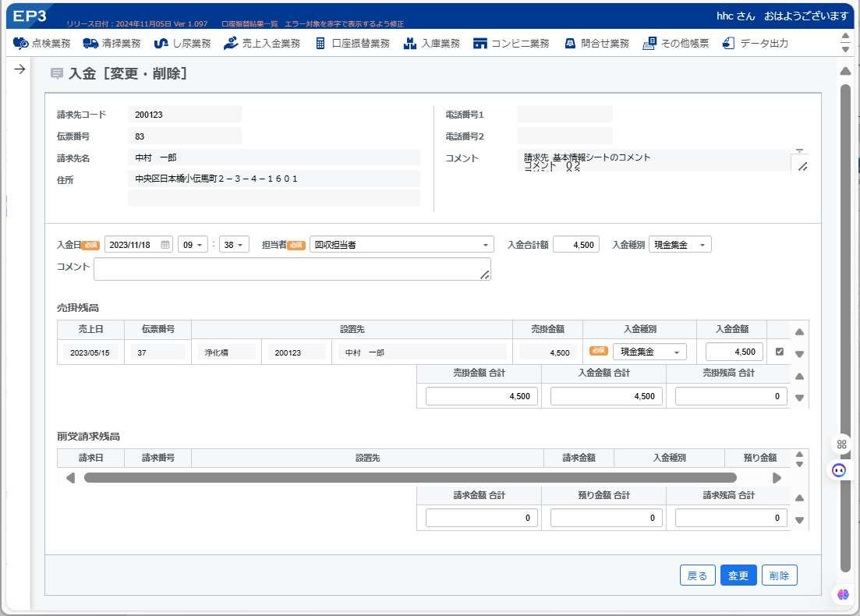This screenshot has width=860, height=616.
Task: Expand sidebar with the arrow icon
Action: click(x=19, y=69)
